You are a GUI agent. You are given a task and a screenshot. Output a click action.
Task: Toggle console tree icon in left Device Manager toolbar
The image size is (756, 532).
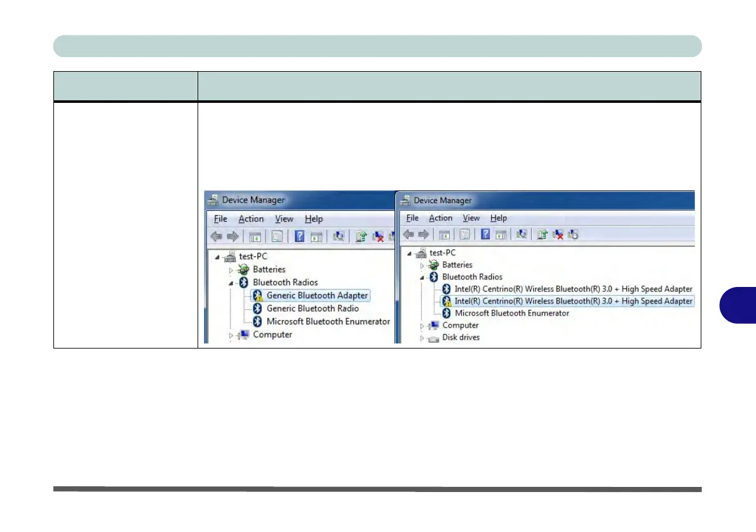pyautogui.click(x=255, y=237)
